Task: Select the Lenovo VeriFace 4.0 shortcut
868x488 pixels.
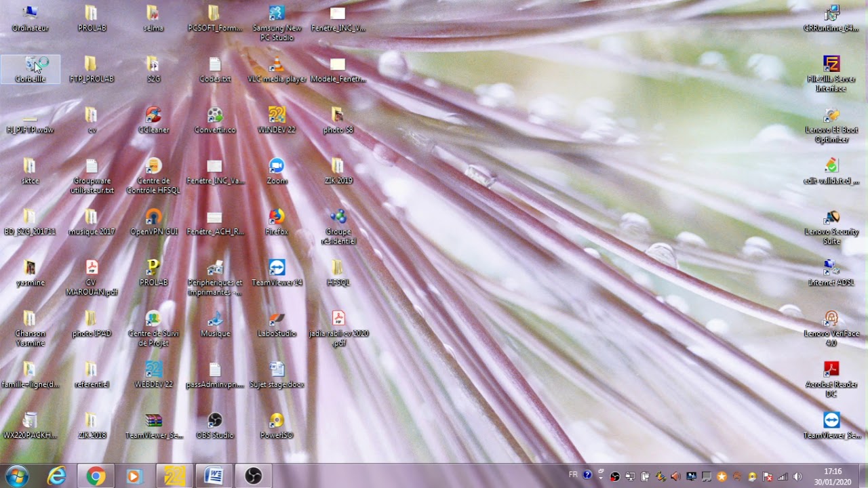Action: pyautogui.click(x=831, y=328)
